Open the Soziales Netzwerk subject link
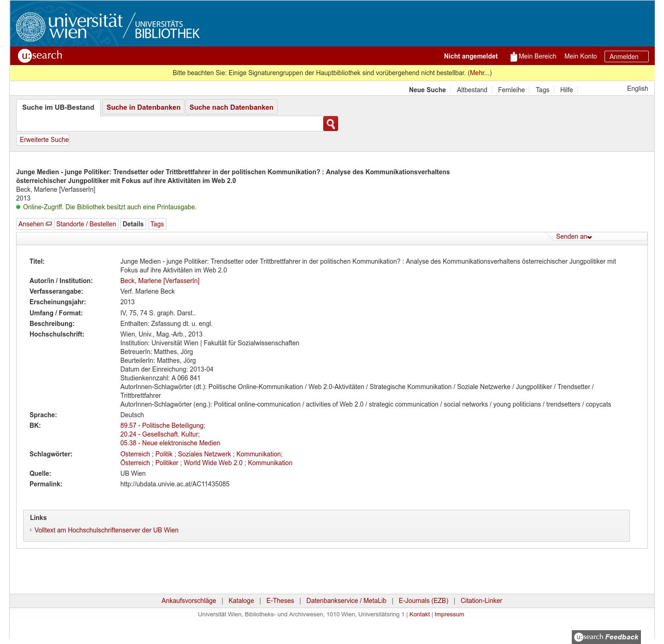This screenshot has width=664, height=644. point(204,454)
